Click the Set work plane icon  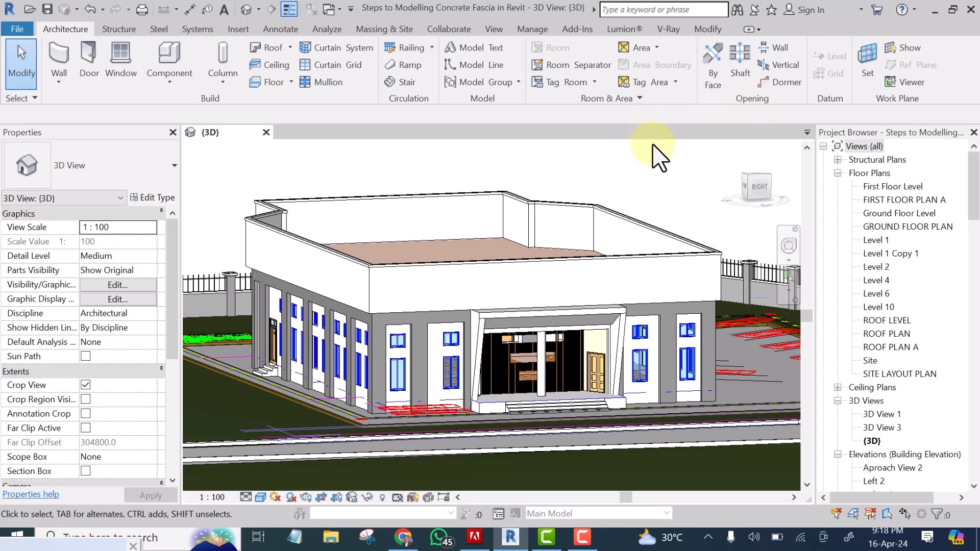click(x=867, y=60)
